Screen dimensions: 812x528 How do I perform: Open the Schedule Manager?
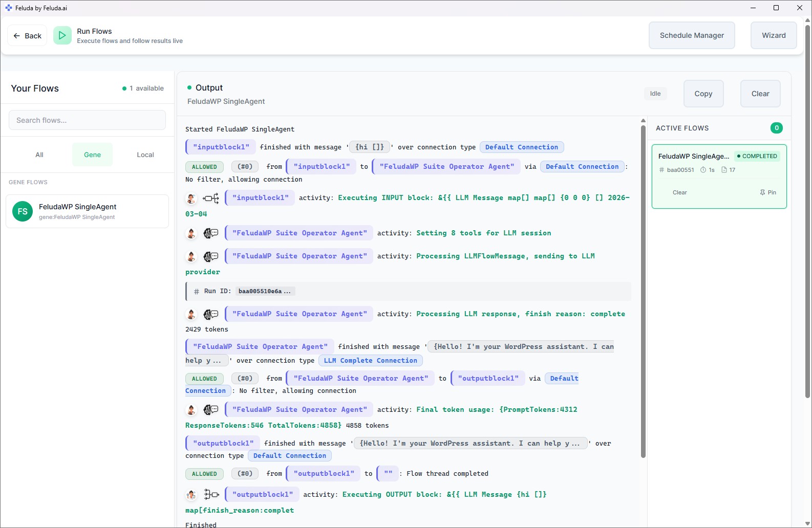pyautogui.click(x=692, y=35)
